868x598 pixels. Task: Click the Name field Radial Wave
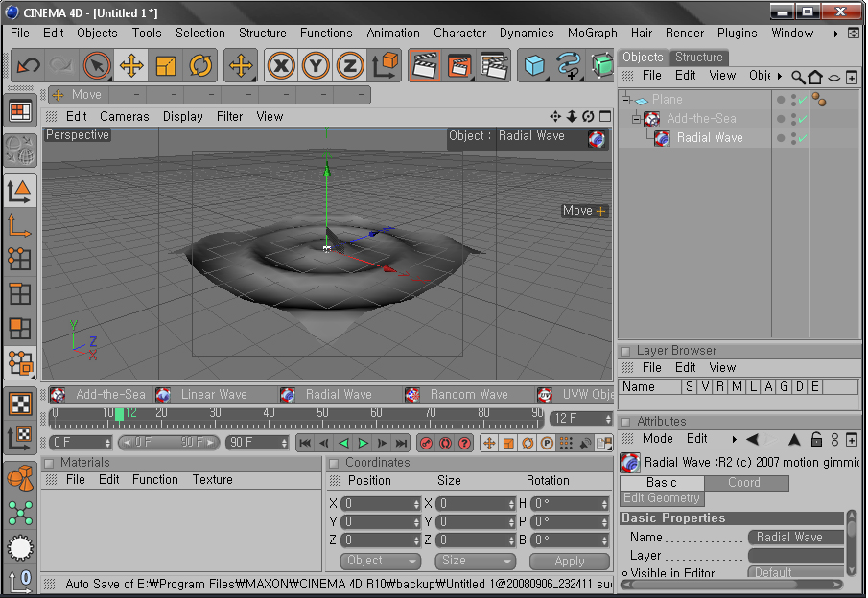[795, 538]
